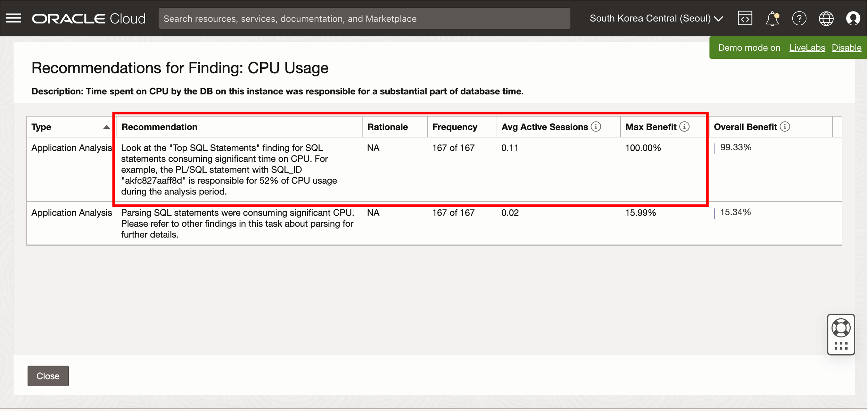Open the help question mark menu
The height and width of the screenshot is (411, 868).
coord(799,18)
